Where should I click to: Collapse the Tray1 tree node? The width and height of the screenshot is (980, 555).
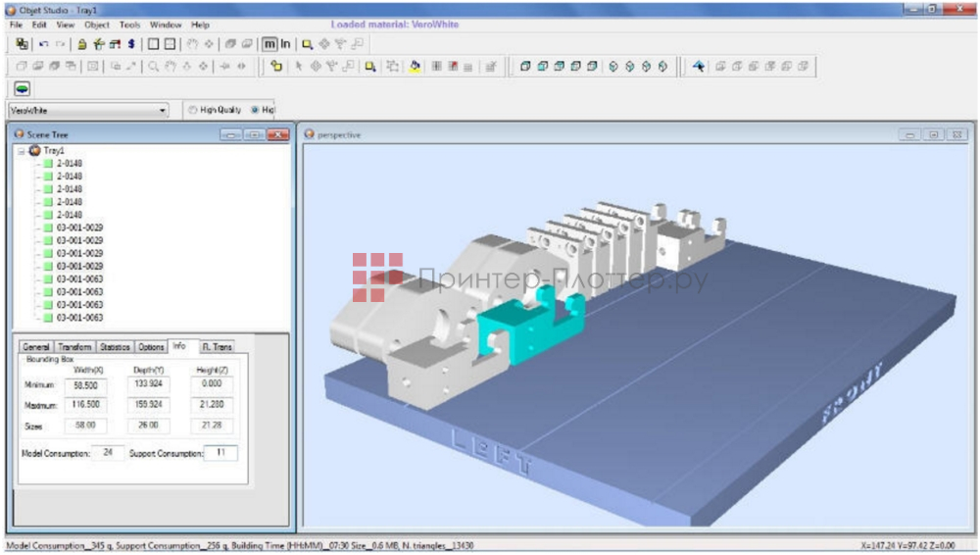point(22,151)
